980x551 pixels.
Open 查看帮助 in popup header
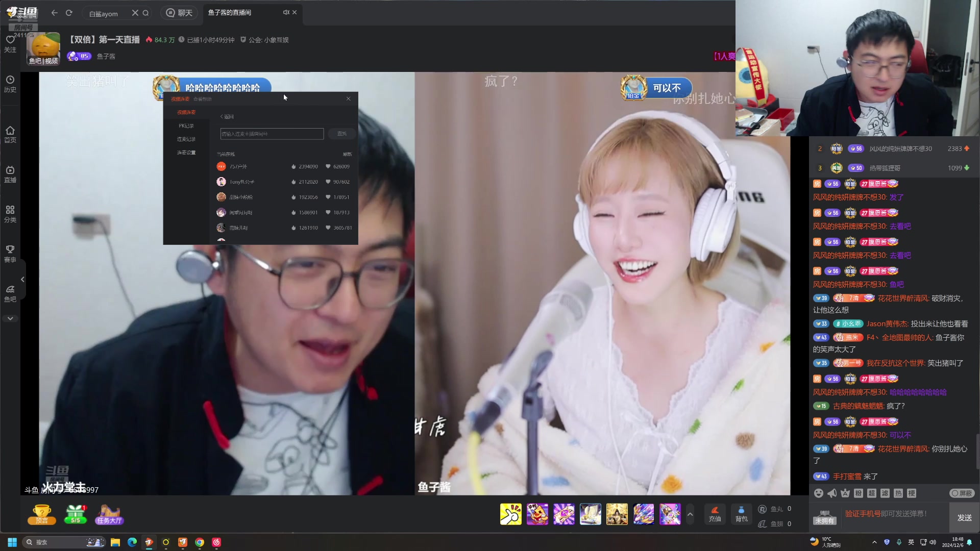click(x=202, y=99)
